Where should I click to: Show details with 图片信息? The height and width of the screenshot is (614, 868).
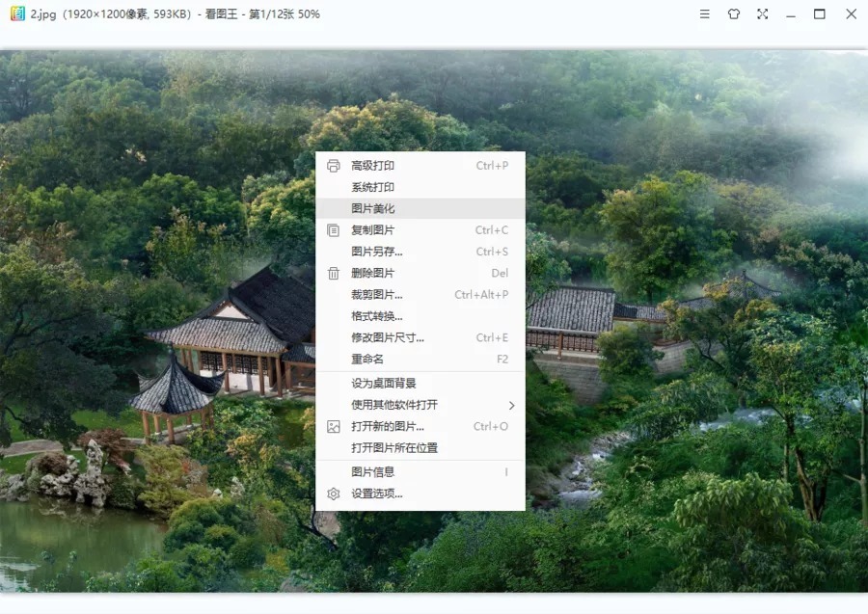[x=372, y=472]
